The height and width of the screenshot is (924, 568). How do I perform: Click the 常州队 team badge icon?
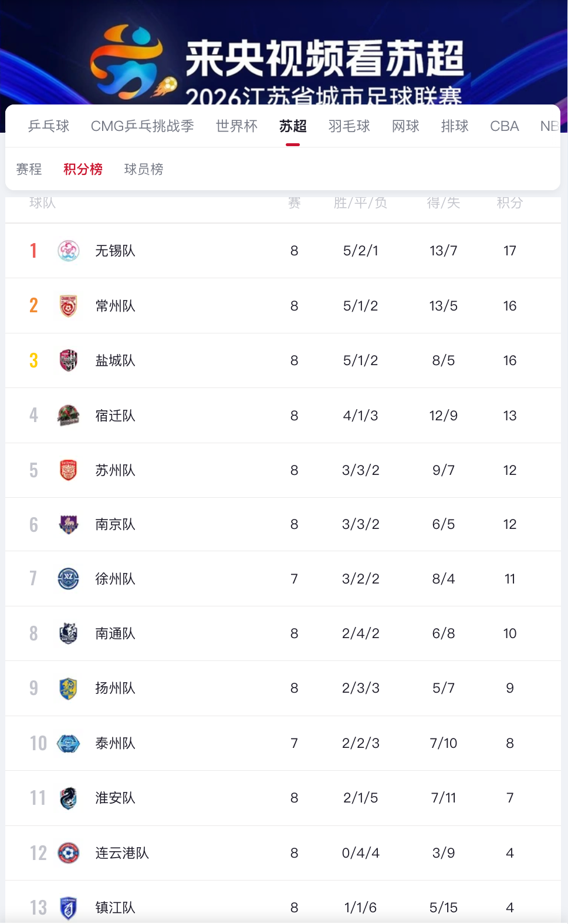(69, 306)
